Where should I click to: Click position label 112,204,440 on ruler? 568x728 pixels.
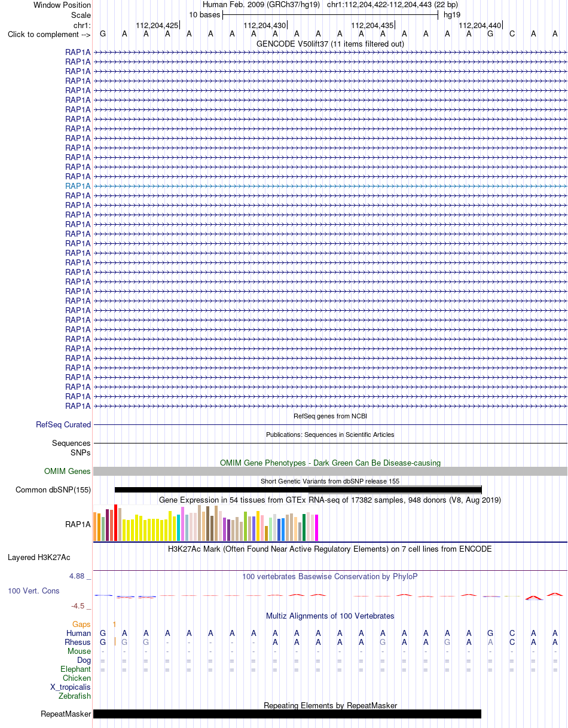coord(480,25)
